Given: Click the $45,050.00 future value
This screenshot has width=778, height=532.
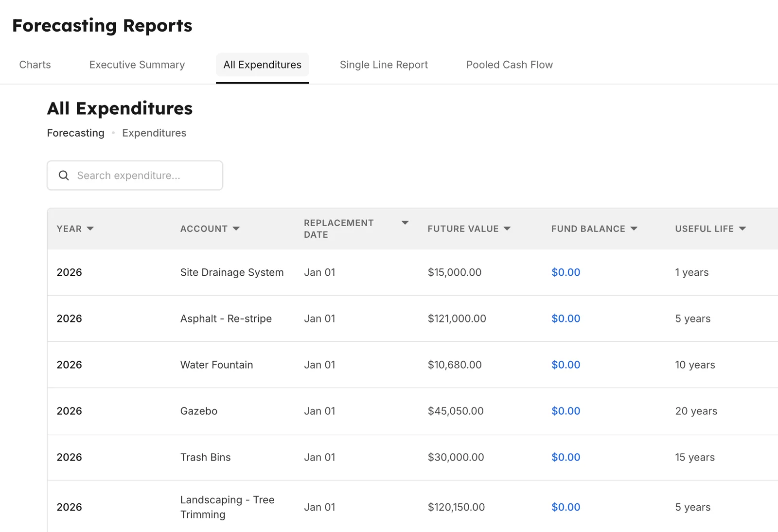Looking at the screenshot, I should click(x=456, y=411).
